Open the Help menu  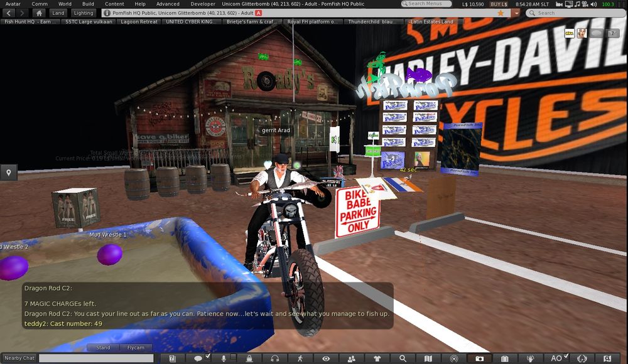click(140, 4)
